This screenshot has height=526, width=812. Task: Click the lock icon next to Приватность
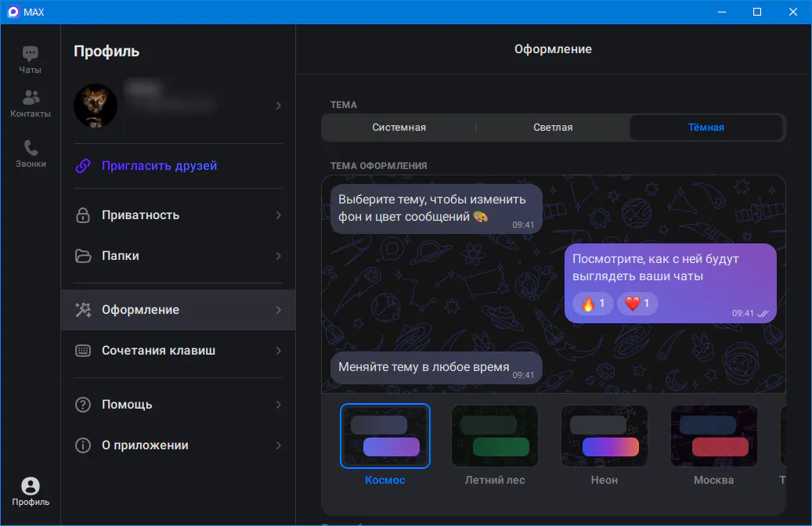pos(83,215)
